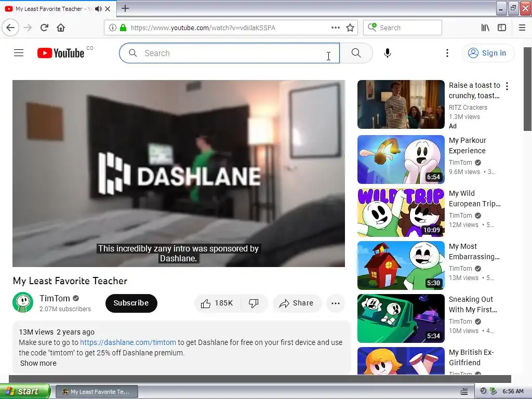Click the My Least Favorite Teacher video title
The image size is (532, 399).
point(70,281)
